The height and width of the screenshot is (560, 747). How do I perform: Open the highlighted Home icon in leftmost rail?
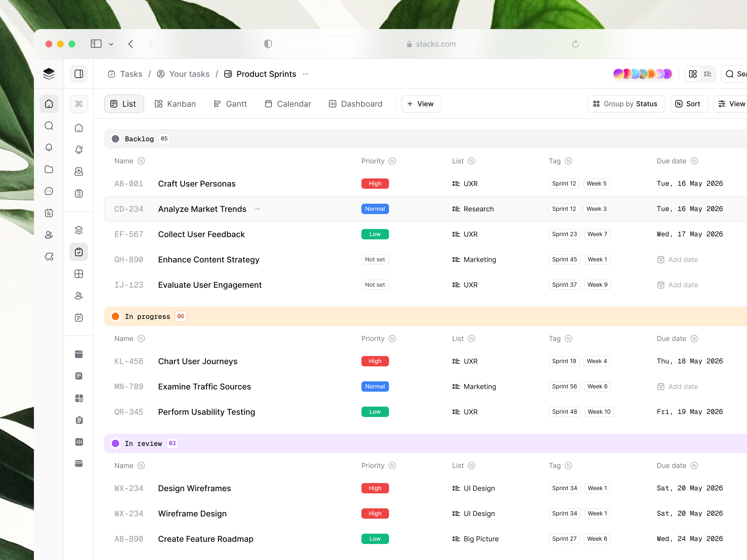pos(49,104)
